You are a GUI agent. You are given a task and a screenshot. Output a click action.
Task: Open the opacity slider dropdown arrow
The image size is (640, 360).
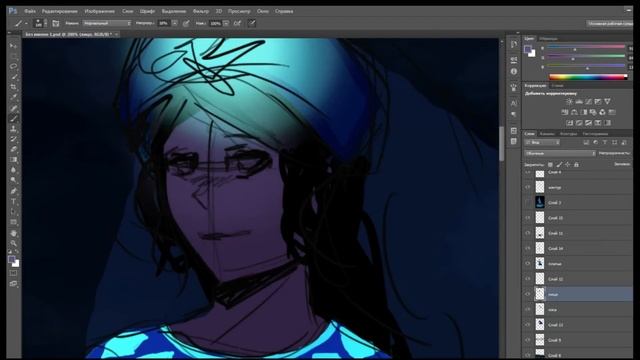[x=175, y=23]
